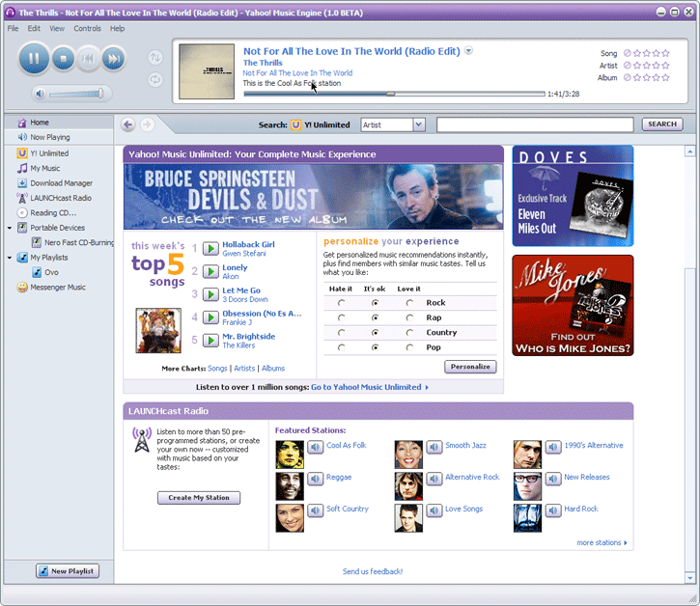Select Love it for Rock

(409, 303)
